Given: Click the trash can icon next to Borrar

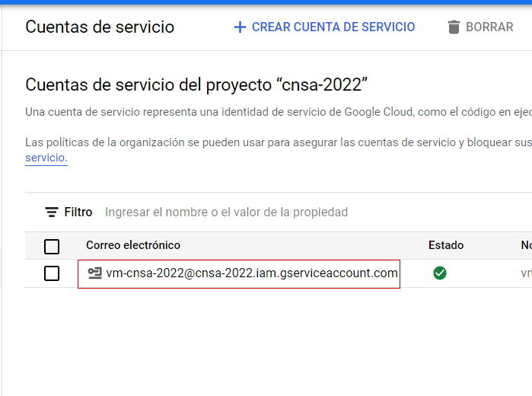Looking at the screenshot, I should coord(454,27).
